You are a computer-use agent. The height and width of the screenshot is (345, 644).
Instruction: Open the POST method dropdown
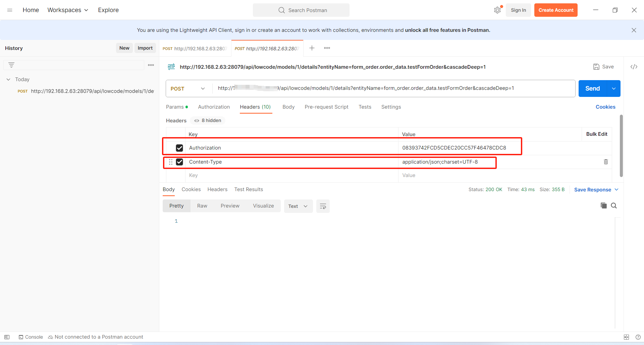pyautogui.click(x=188, y=89)
